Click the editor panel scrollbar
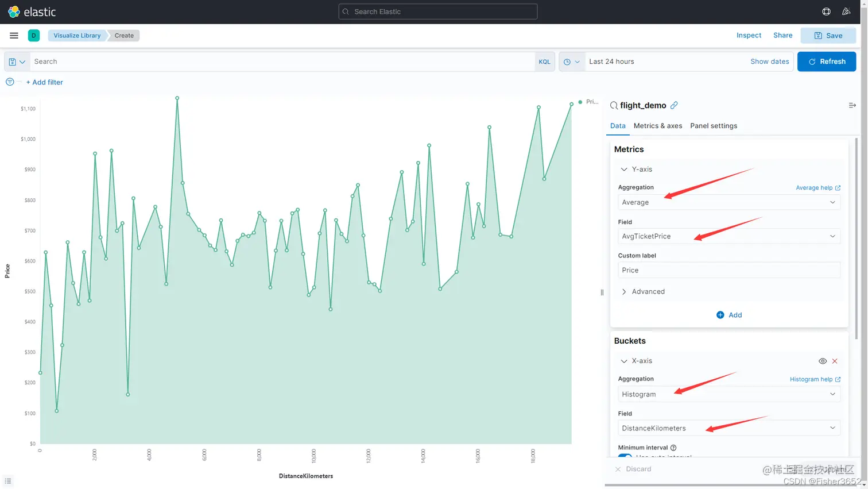 857,238
